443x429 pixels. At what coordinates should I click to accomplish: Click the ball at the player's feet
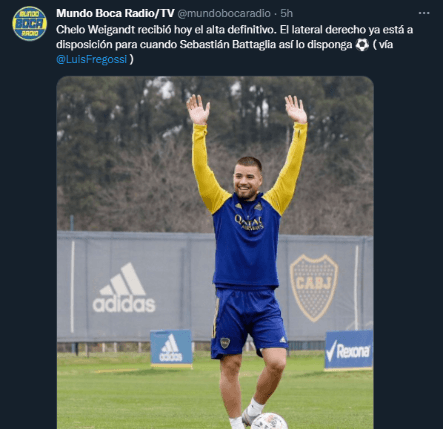coord(269,421)
